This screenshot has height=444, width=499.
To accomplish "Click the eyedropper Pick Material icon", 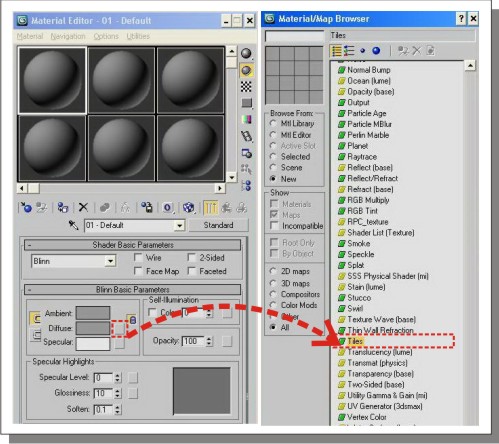I will point(73,225).
